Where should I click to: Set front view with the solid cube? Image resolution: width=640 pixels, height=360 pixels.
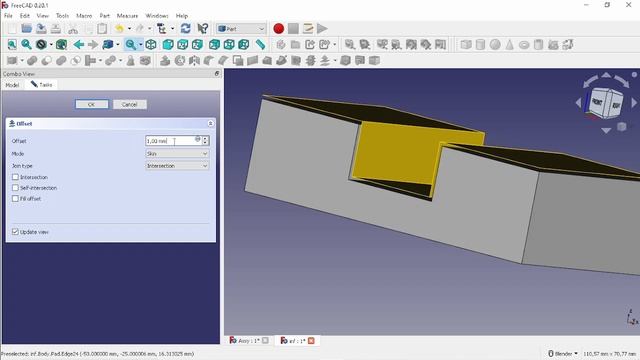pyautogui.click(x=168, y=44)
